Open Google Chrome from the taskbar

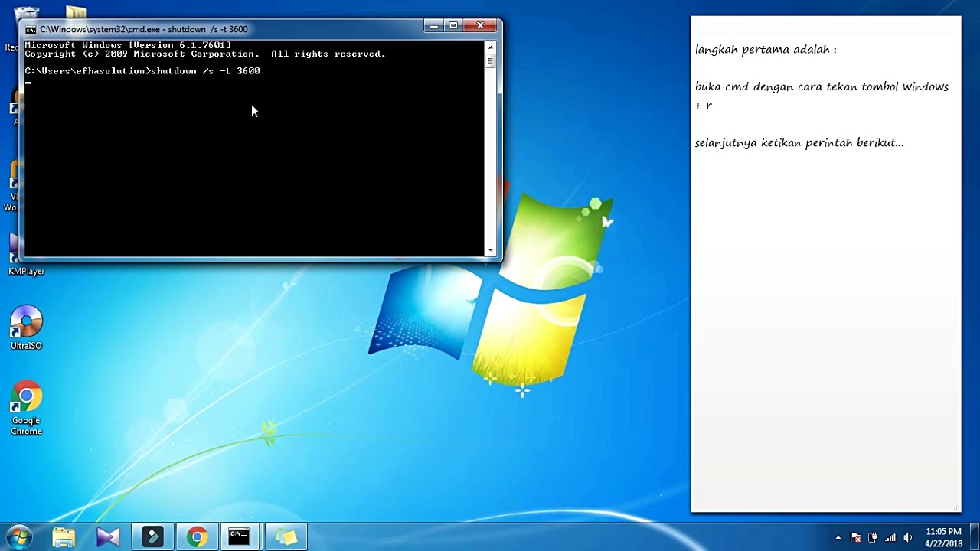[197, 537]
